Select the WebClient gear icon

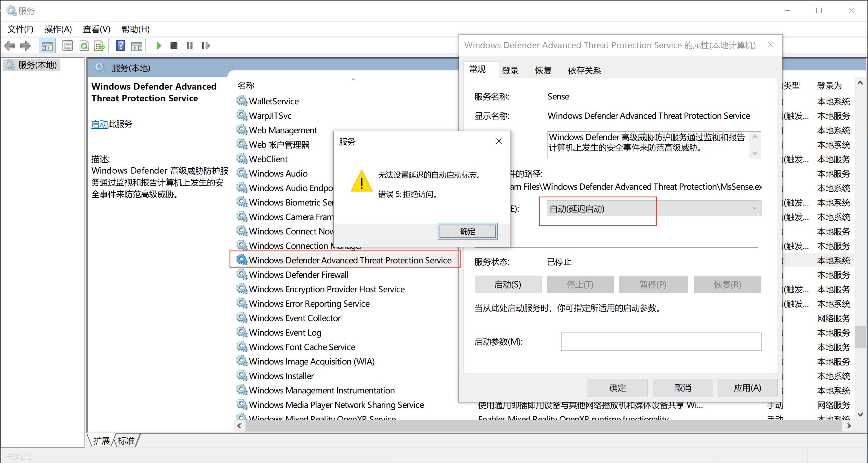(242, 158)
